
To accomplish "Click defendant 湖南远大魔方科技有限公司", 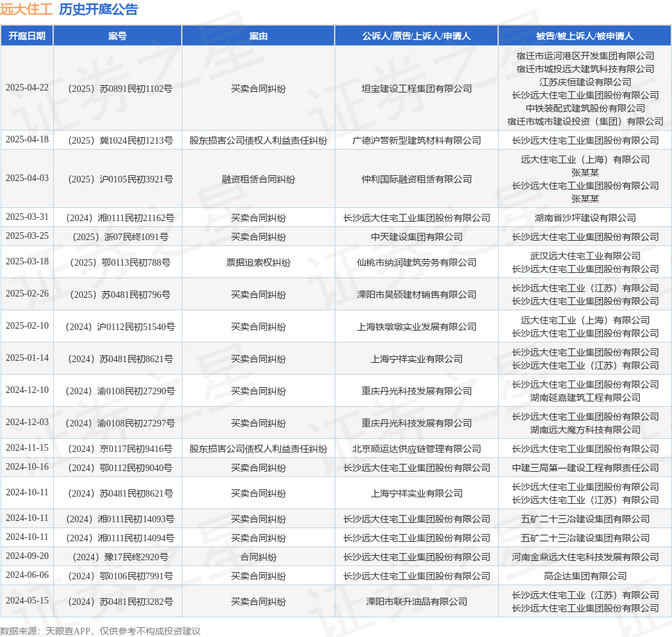I will (585, 430).
